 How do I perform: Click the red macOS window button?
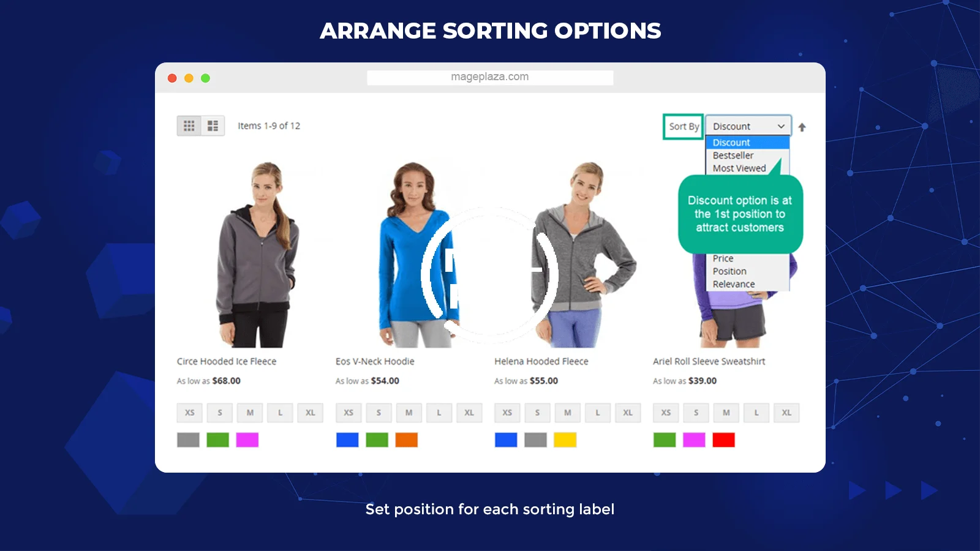click(x=172, y=78)
